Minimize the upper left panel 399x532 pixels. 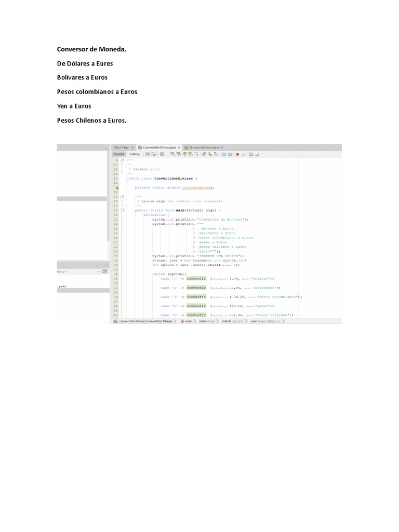click(106, 148)
